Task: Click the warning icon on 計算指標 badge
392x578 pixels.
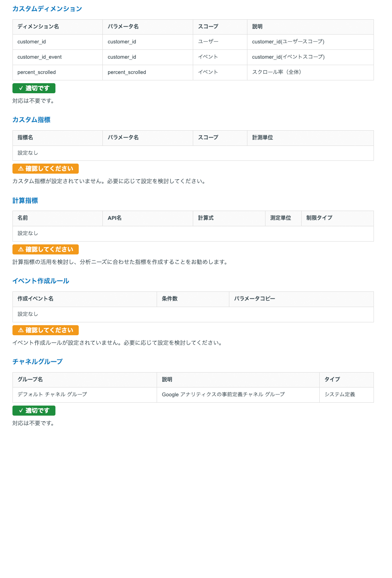Action: pos(20,249)
